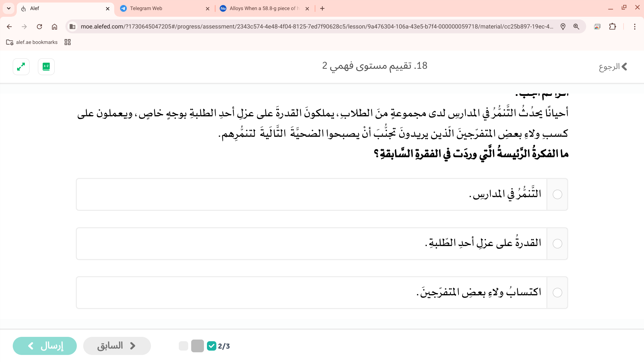The image size is (644, 362).
Task: Select the radio option اكتساب ولاء بعض المتفرجين
Action: (557, 293)
